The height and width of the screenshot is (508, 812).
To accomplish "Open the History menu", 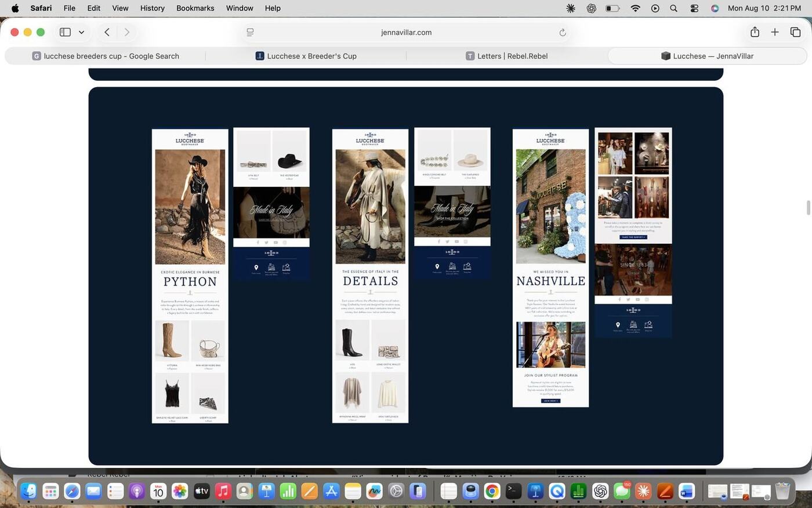I will (152, 8).
